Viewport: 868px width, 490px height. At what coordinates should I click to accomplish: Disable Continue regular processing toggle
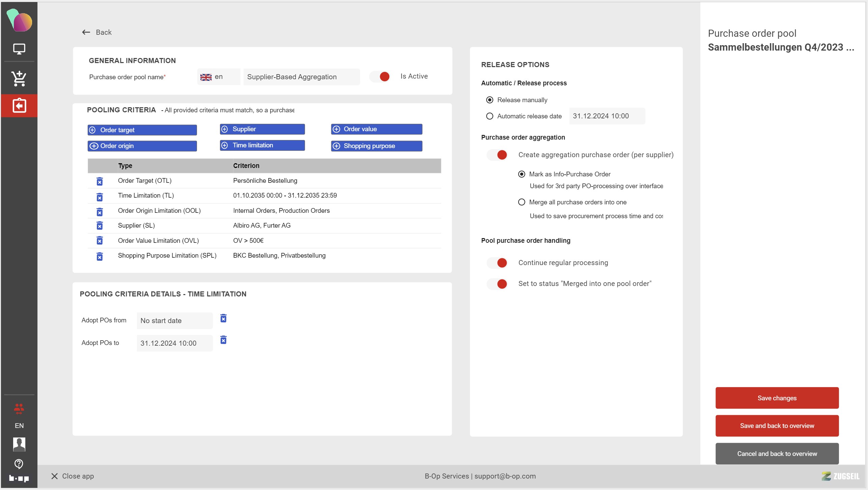497,263
